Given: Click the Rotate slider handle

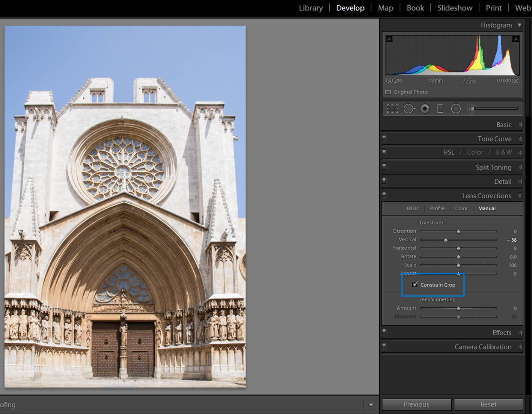Looking at the screenshot, I should click(458, 257).
